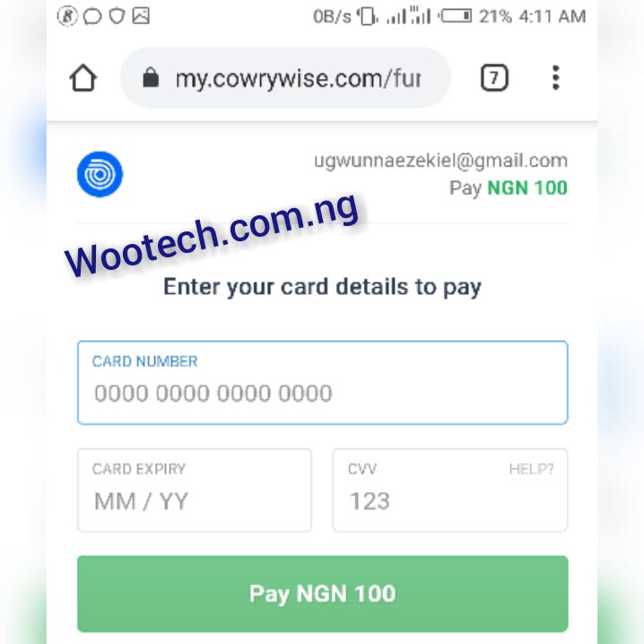The width and height of the screenshot is (644, 644).
Task: Select the Card Expiry MM / YY field
Action: [x=195, y=490]
